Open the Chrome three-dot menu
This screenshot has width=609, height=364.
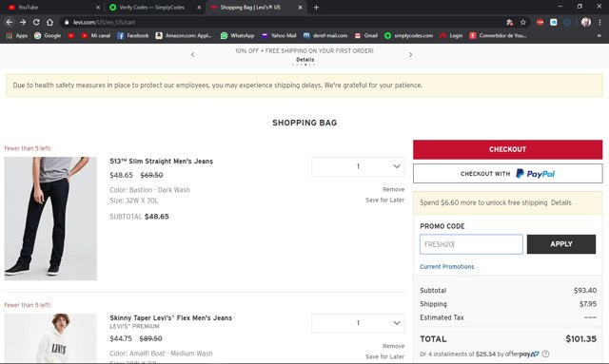tap(599, 22)
